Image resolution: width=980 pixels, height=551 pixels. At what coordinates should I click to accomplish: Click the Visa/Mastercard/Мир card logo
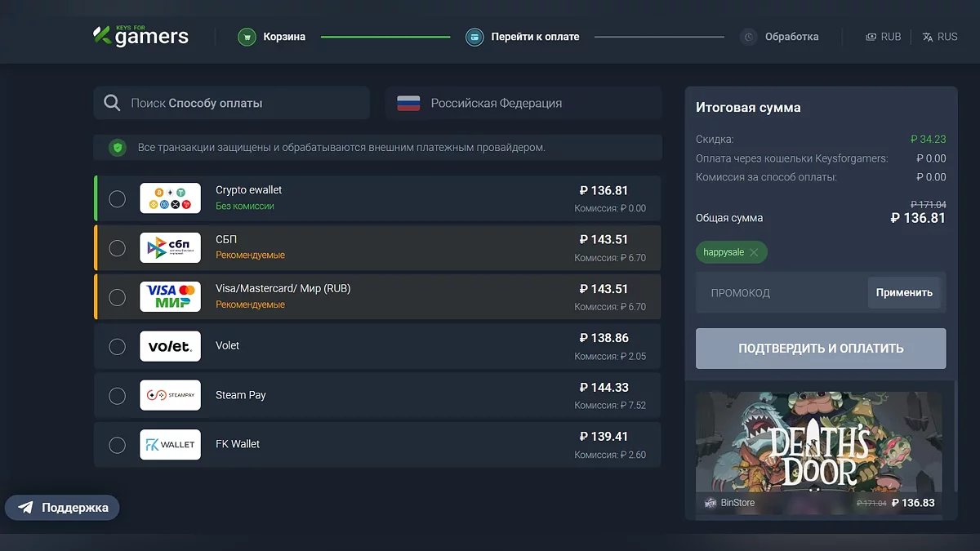pyautogui.click(x=170, y=296)
